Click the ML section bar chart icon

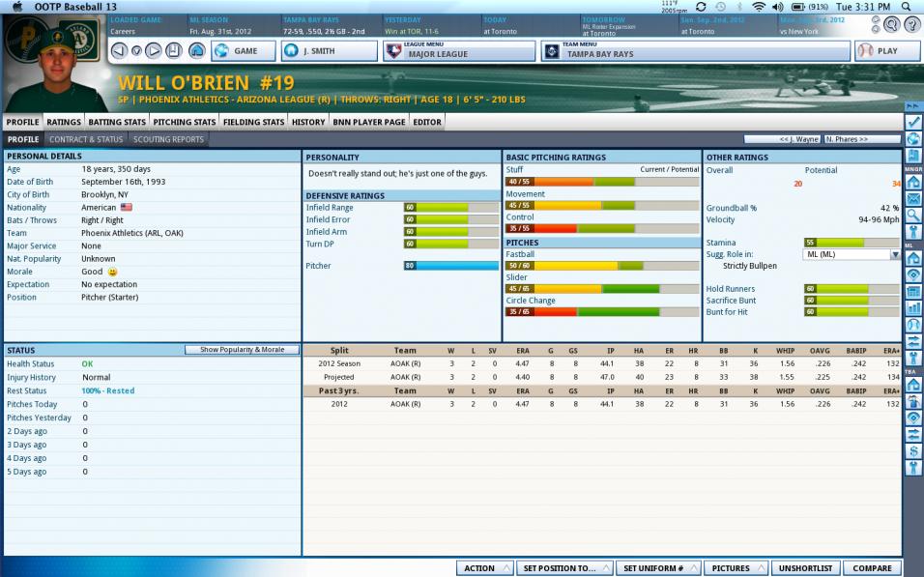913,307
